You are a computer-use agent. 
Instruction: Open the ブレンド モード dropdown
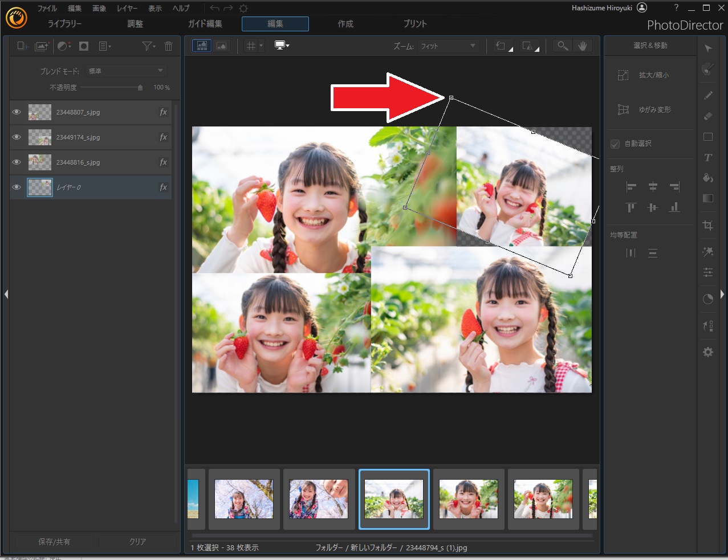125,71
